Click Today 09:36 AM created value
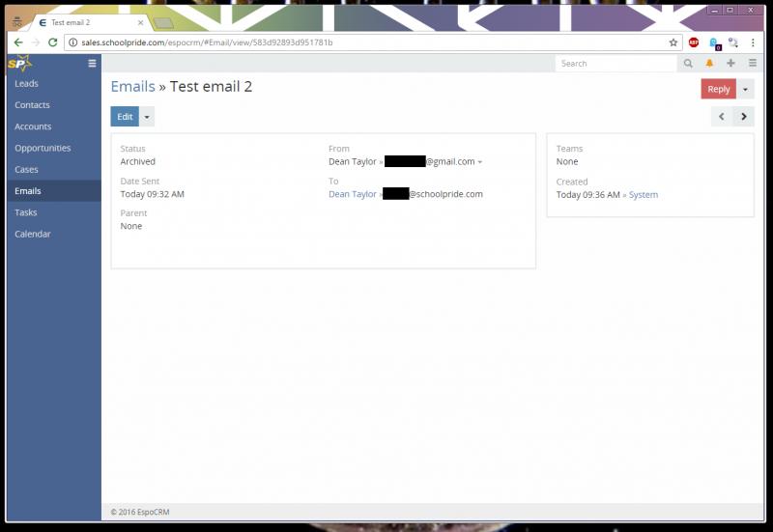 (587, 195)
